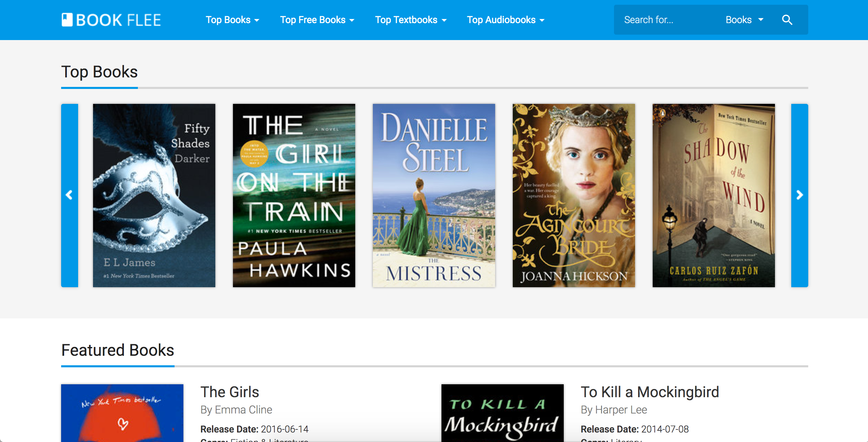View The Agincourt Bride book cover
This screenshot has width=868, height=442.
click(574, 195)
